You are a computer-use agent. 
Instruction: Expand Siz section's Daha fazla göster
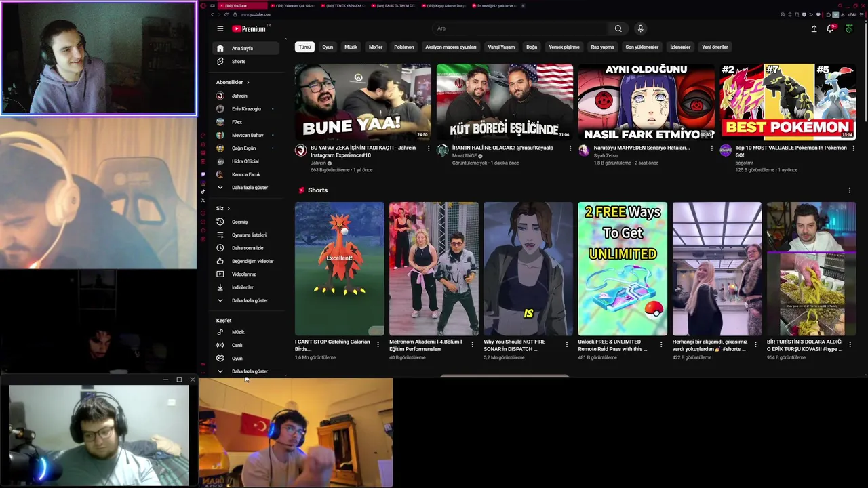pos(245,300)
